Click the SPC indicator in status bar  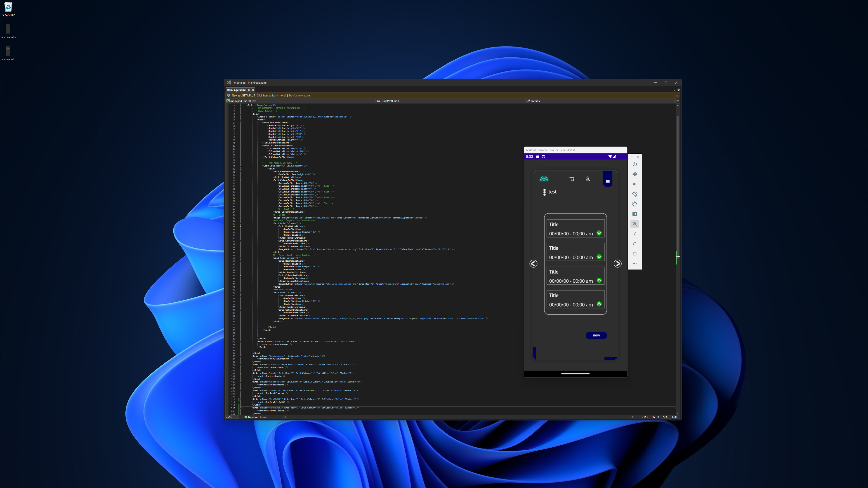(x=665, y=417)
